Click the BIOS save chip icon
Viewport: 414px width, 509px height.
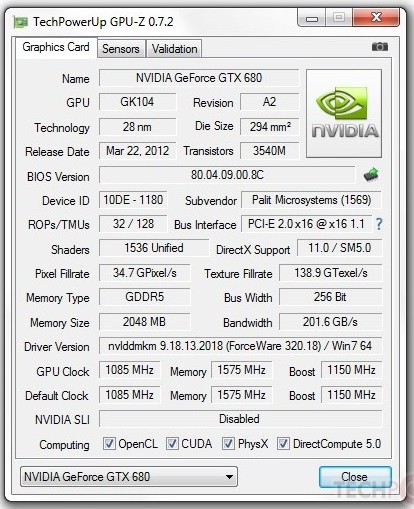point(371,175)
